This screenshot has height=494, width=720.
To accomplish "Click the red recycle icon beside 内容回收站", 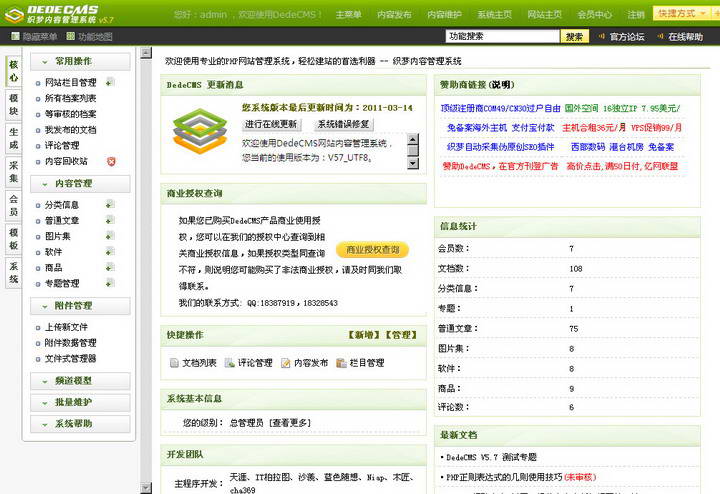I will (110, 161).
